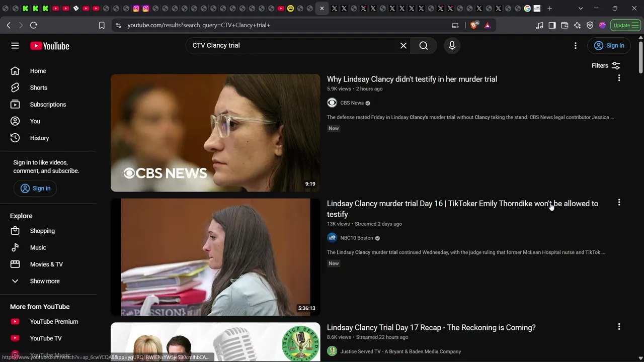Toggle the browser sidebar panel
644x362 pixels.
click(552, 25)
